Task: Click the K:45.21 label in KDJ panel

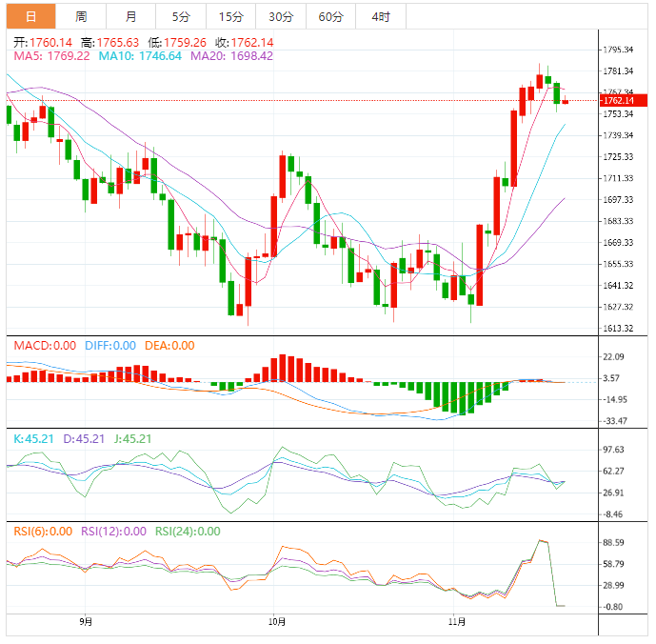Action: [x=34, y=439]
